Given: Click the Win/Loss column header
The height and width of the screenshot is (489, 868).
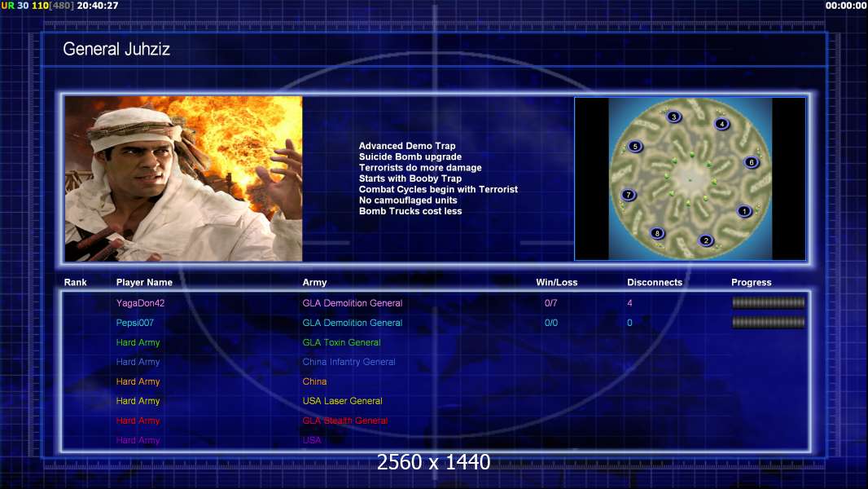Looking at the screenshot, I should 556,283.
